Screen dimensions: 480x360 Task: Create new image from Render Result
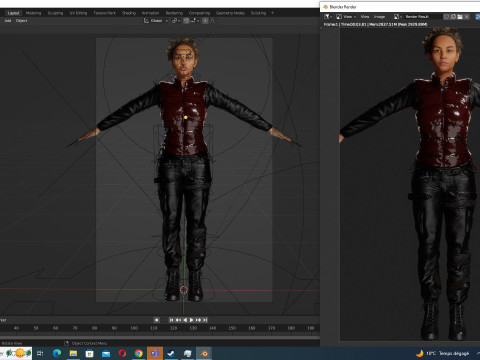(453, 17)
